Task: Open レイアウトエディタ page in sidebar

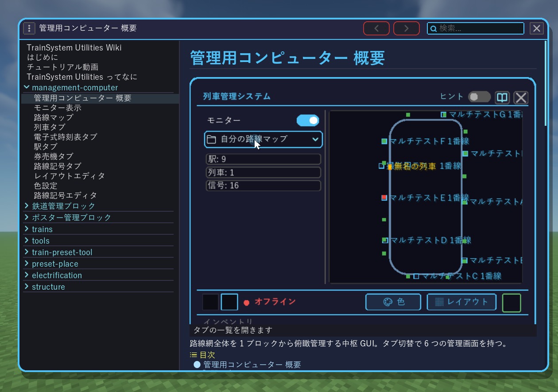Action: click(70, 176)
